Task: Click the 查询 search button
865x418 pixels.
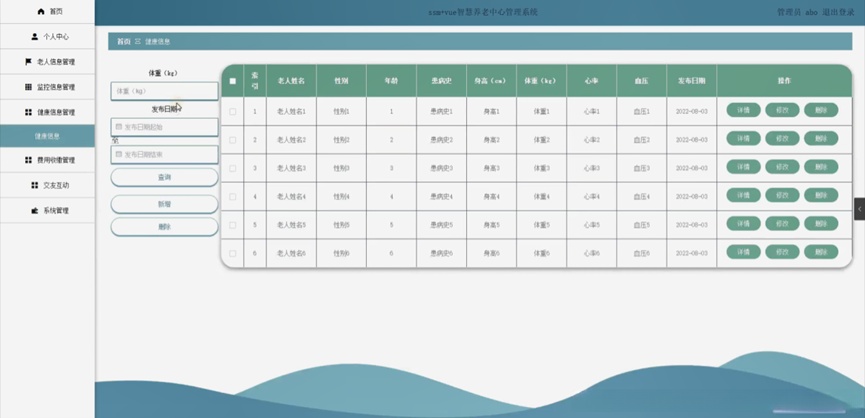Action: (164, 178)
